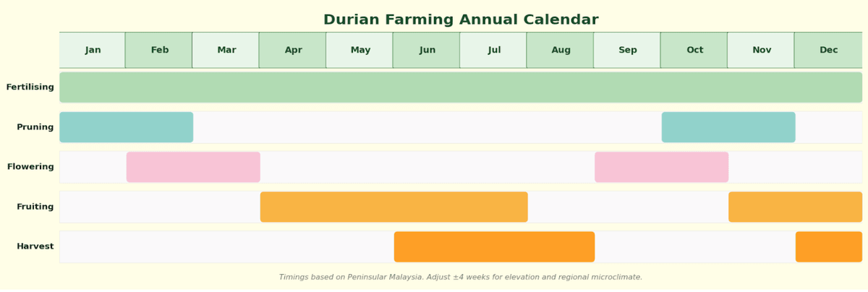Screen dimensions: 868x292
Task: Select the Oct month header cell
Action: [x=694, y=51]
